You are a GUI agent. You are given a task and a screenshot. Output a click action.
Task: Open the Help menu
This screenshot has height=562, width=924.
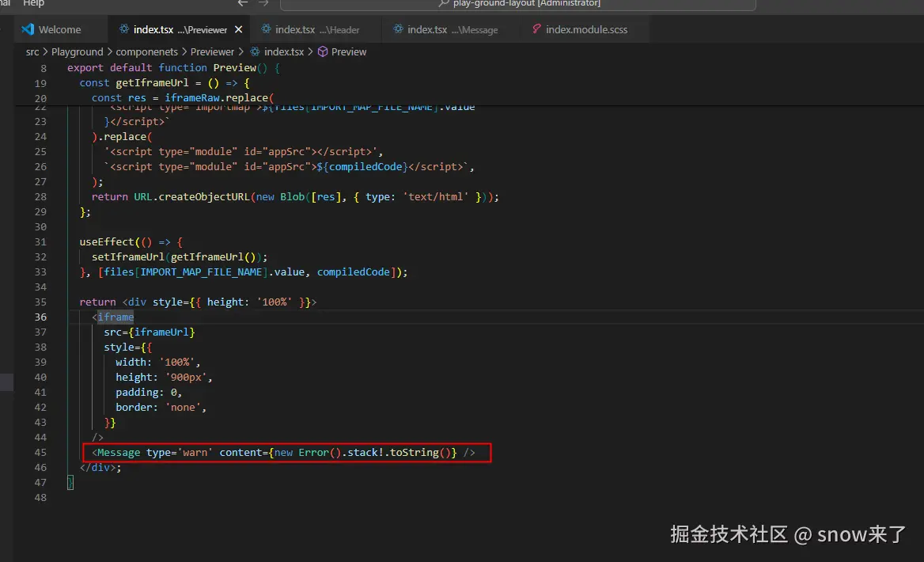33,3
